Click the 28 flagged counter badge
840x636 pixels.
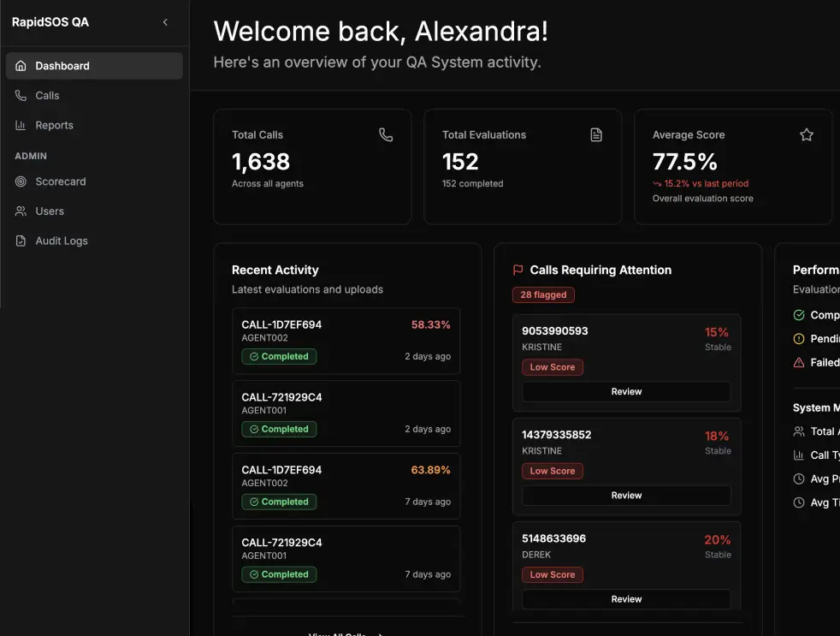point(543,294)
